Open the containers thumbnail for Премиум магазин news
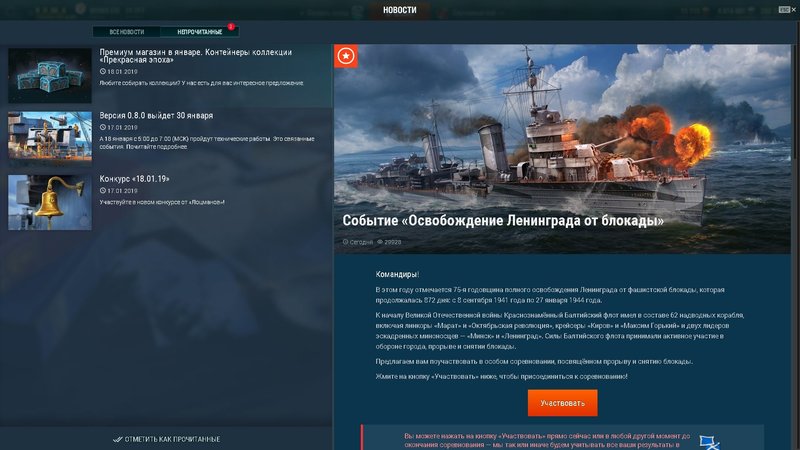Image resolution: width=800 pixels, height=450 pixels. (x=50, y=76)
